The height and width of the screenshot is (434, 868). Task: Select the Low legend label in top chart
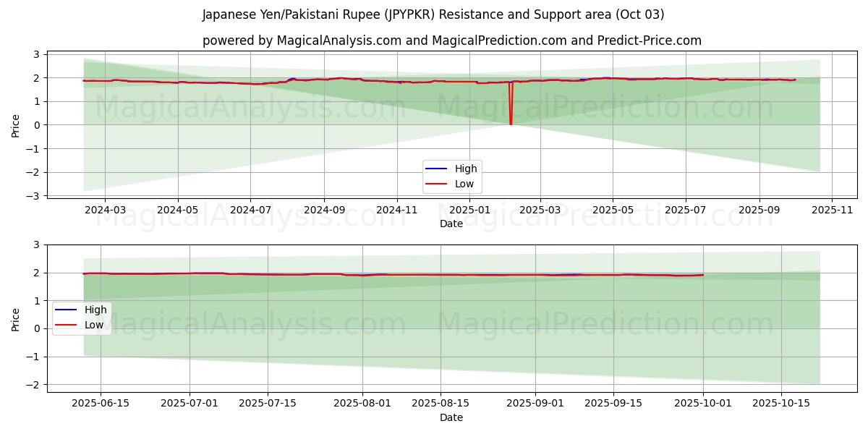[464, 184]
